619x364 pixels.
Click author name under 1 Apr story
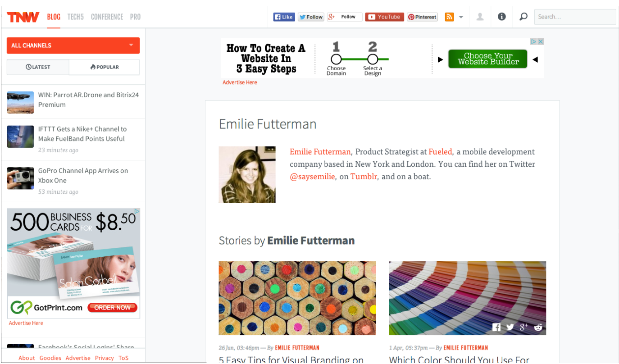click(465, 348)
